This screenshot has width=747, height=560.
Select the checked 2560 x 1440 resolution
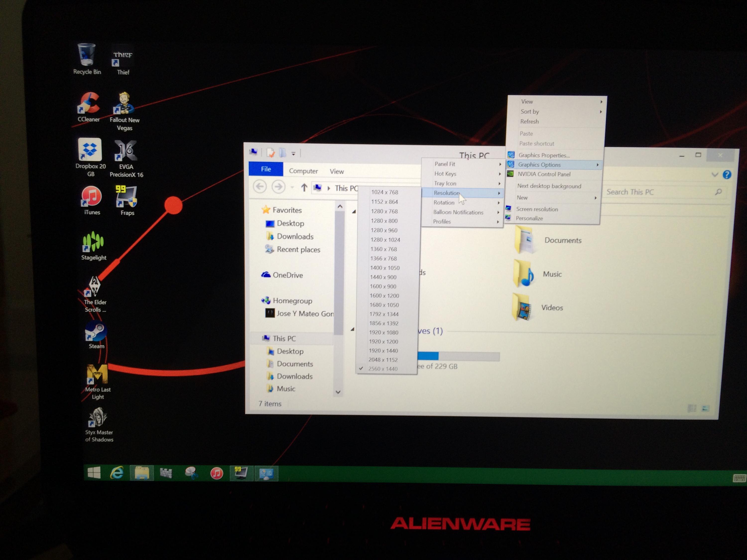[x=383, y=369]
